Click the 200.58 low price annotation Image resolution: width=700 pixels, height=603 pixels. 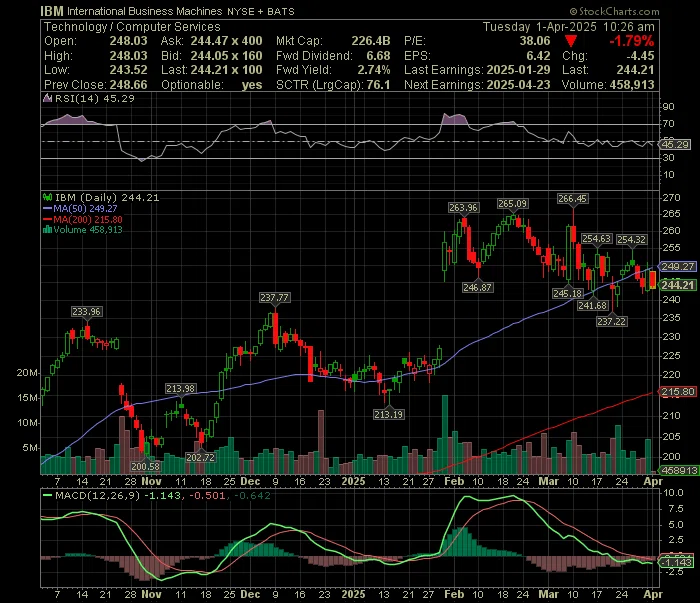pyautogui.click(x=146, y=466)
